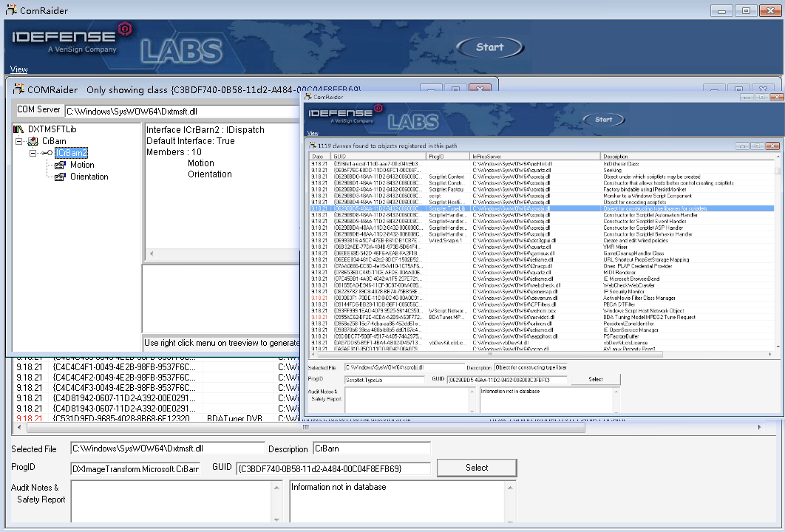
Task: Open the View menu in the main window
Action: [18, 69]
